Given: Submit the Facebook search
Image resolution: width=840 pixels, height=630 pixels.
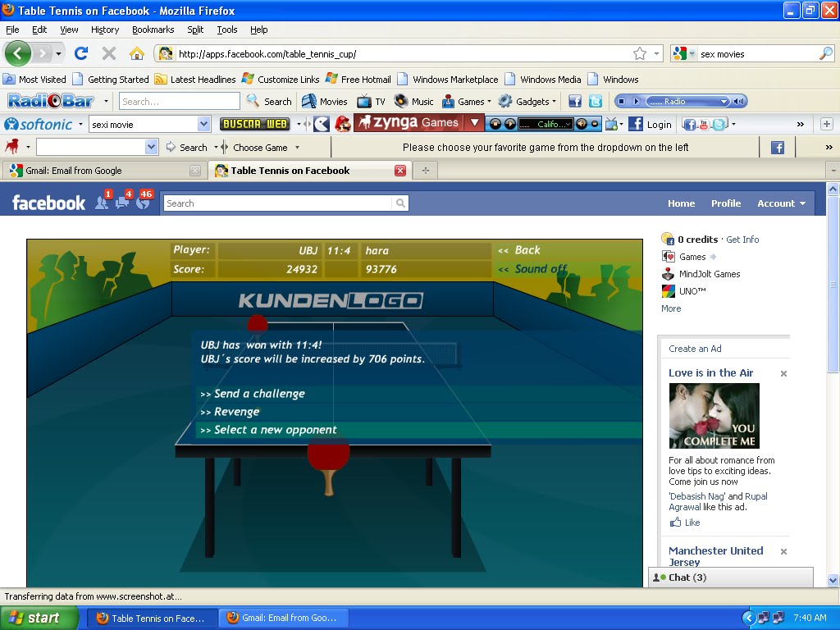Looking at the screenshot, I should click(x=400, y=203).
